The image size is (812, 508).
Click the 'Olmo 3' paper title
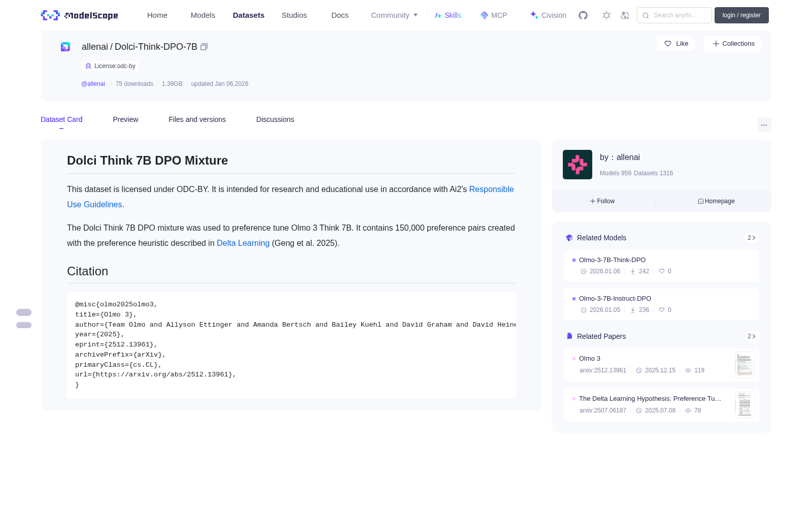(590, 359)
